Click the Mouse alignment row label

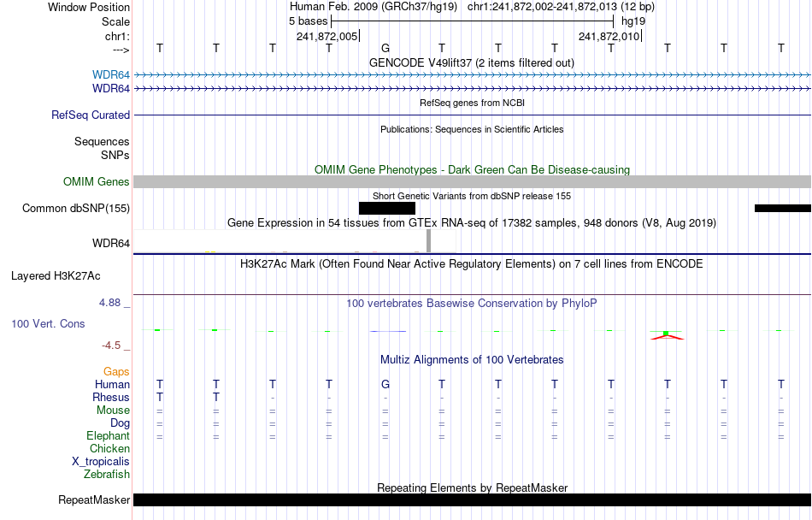[113, 411]
